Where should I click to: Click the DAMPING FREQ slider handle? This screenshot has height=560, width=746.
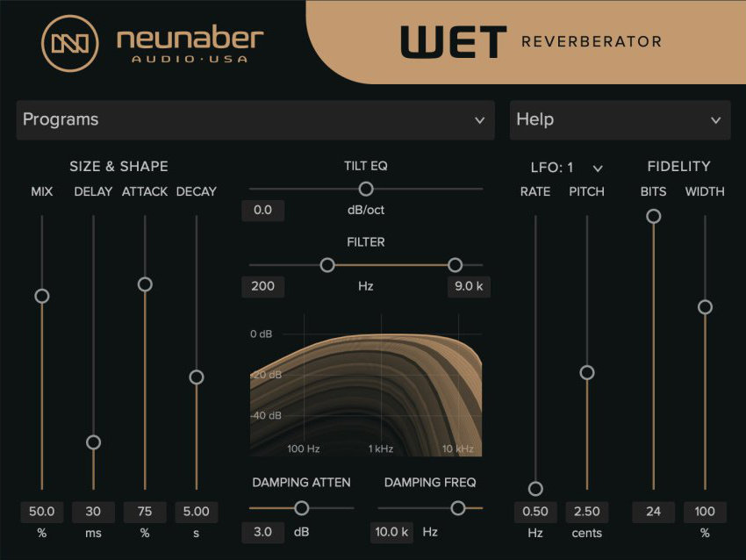click(x=458, y=507)
